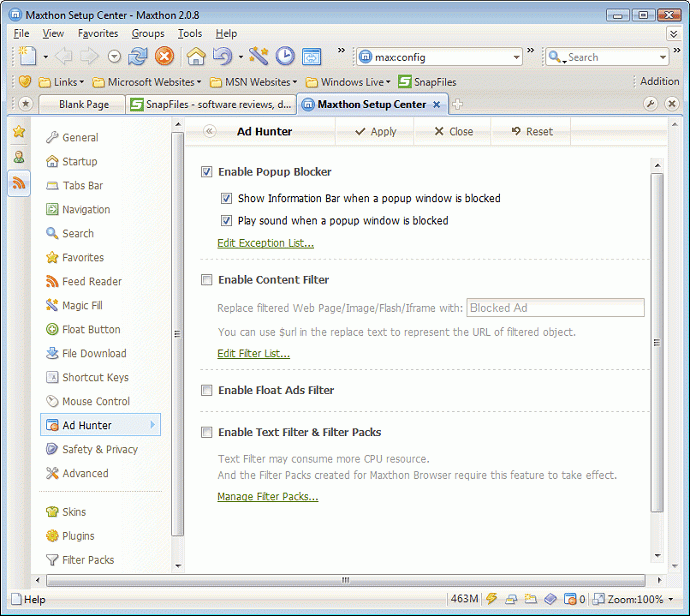Click the horizontal scrollbar at the bottom
This screenshot has height=616, width=690.
345,580
